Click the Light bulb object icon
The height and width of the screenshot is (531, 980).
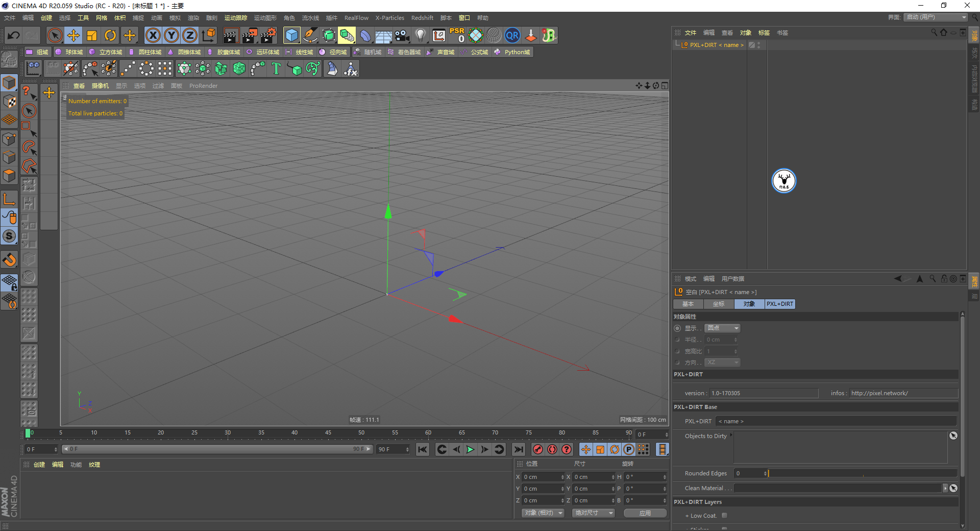pyautogui.click(x=420, y=35)
